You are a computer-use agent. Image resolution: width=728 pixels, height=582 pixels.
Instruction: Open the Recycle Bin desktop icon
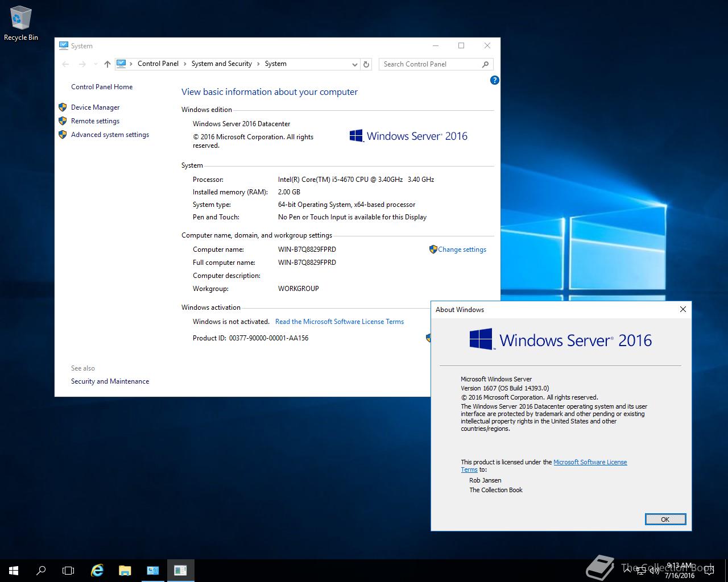[21, 24]
